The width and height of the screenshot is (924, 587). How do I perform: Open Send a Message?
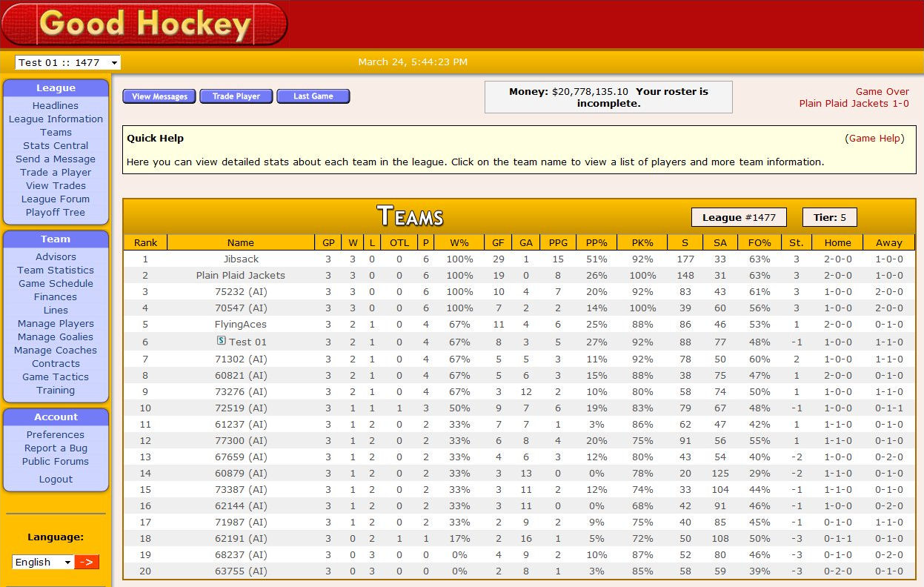[56, 159]
